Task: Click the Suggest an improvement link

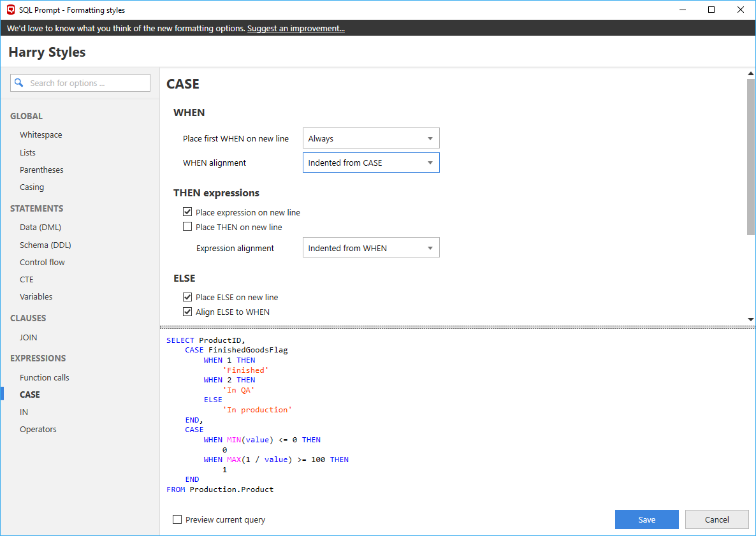Action: [x=296, y=28]
